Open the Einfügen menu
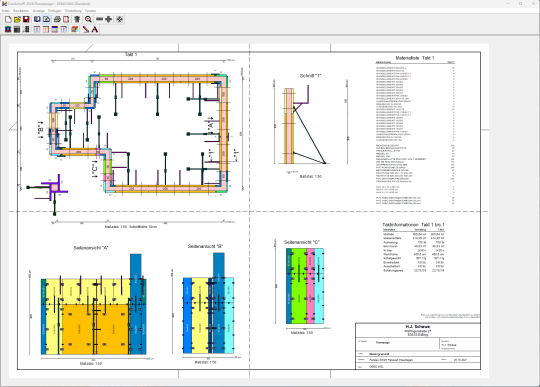 point(54,11)
